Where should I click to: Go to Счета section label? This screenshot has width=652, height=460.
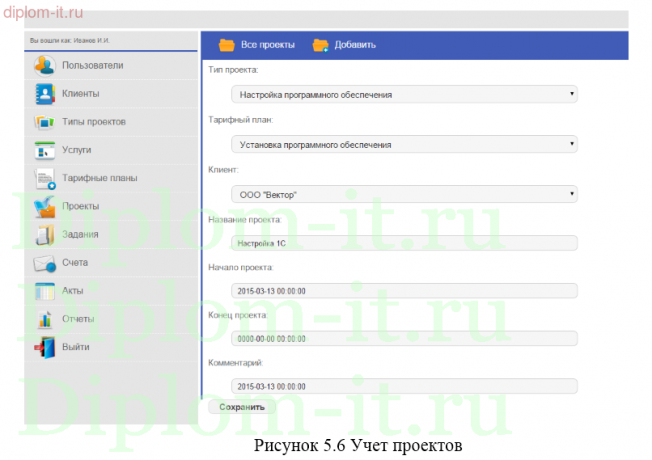75,262
